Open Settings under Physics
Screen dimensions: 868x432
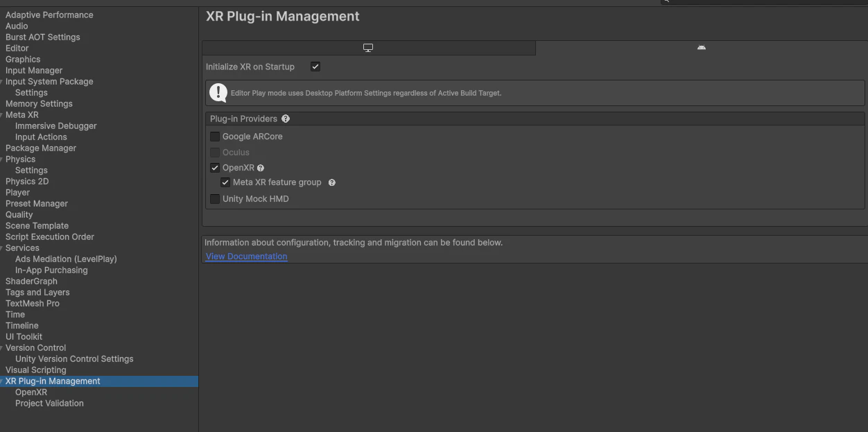point(31,170)
